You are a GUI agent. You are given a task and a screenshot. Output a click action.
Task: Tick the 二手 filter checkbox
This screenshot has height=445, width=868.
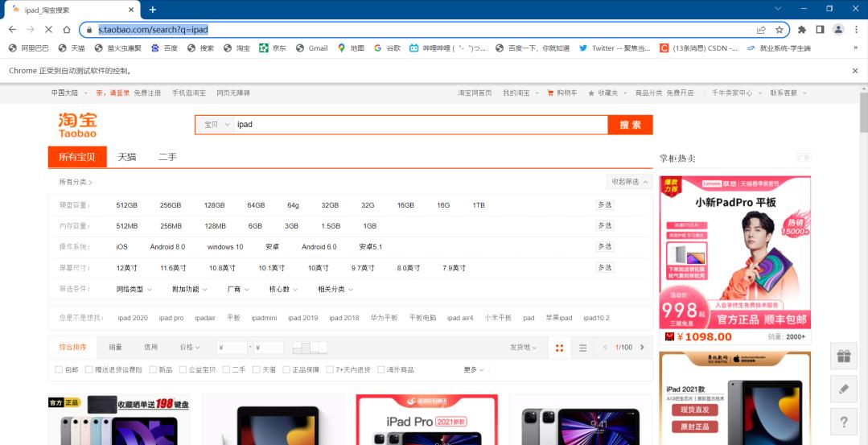pyautogui.click(x=226, y=369)
